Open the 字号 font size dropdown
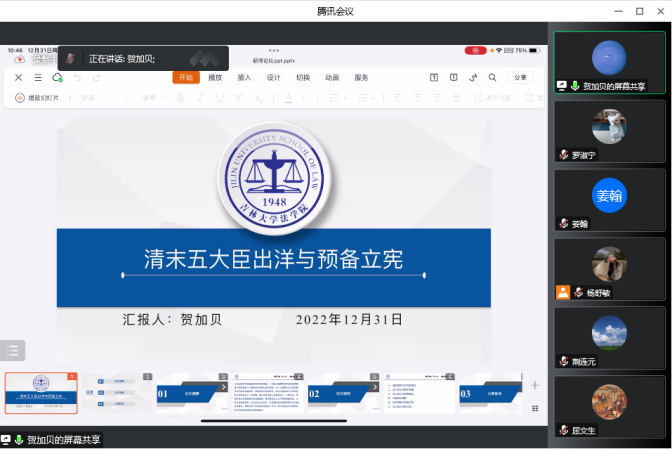This screenshot has width=672, height=449. point(153,98)
